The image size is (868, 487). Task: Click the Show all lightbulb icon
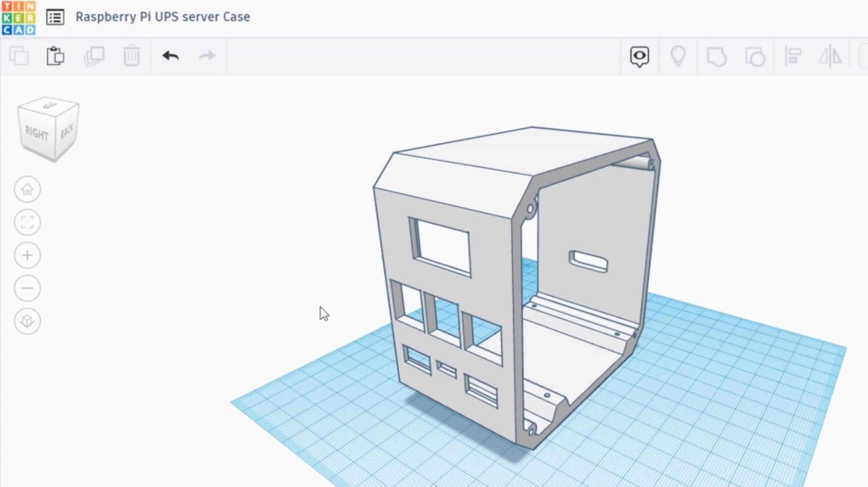pos(678,56)
